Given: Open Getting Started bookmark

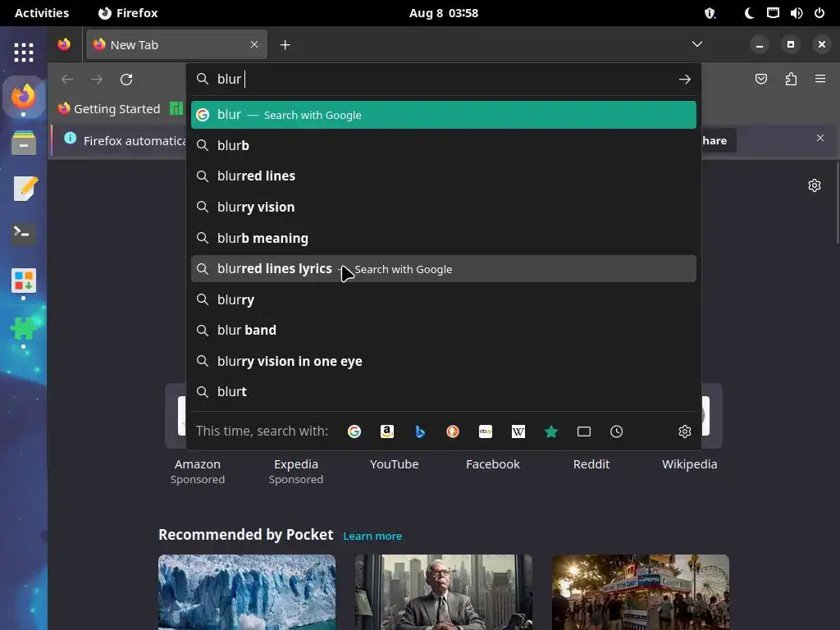Looking at the screenshot, I should coord(109,109).
